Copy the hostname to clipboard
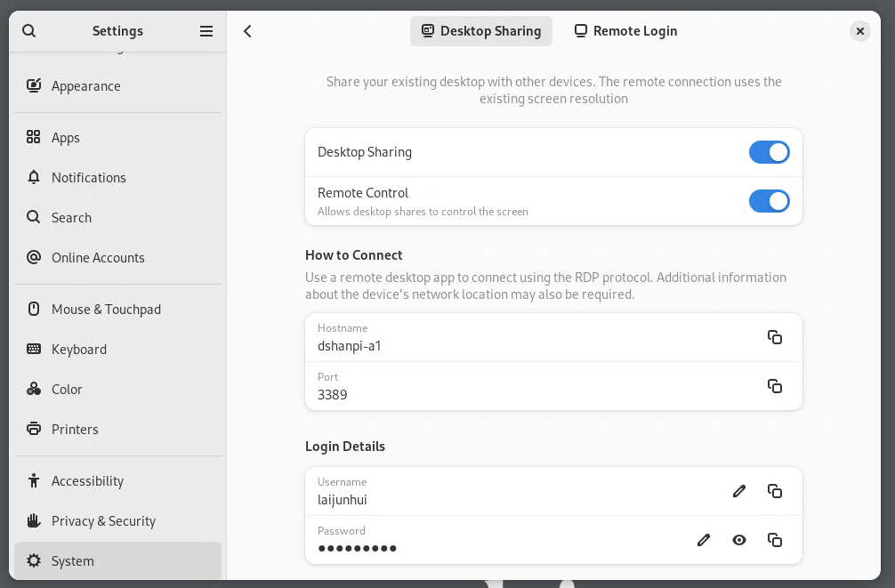 point(775,337)
